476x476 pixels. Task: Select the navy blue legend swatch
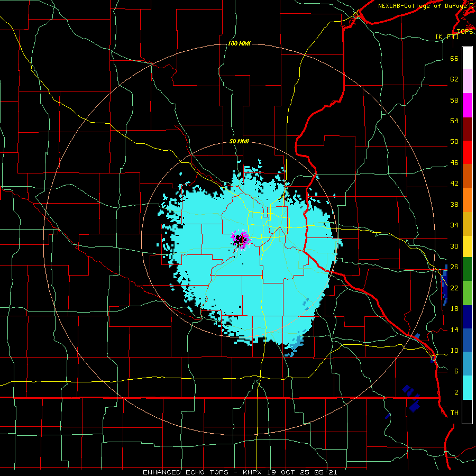point(467,317)
